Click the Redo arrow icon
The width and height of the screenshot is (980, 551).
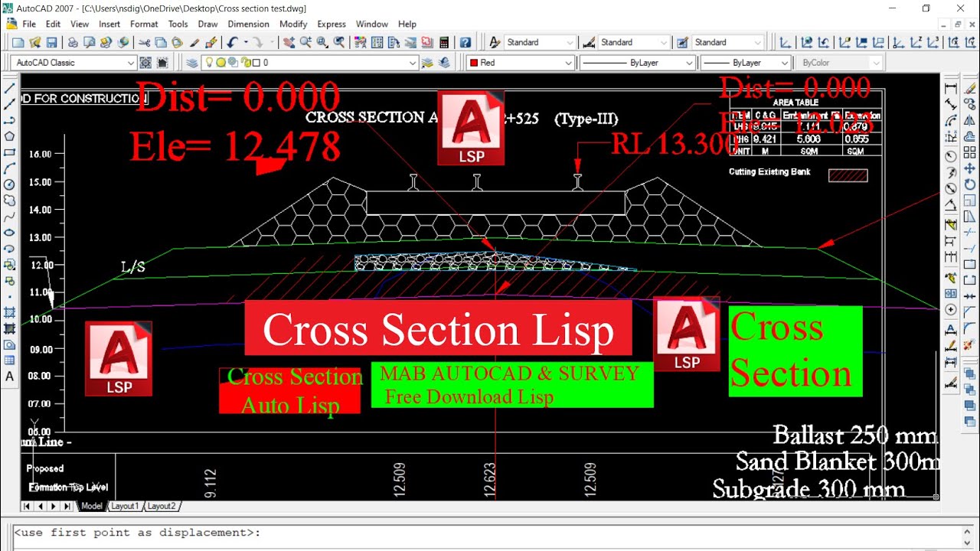257,43
